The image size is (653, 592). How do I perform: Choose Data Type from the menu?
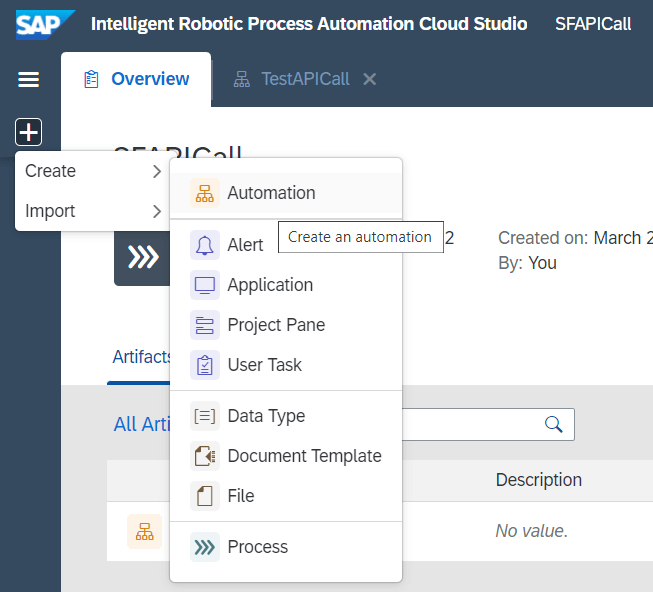click(286, 416)
